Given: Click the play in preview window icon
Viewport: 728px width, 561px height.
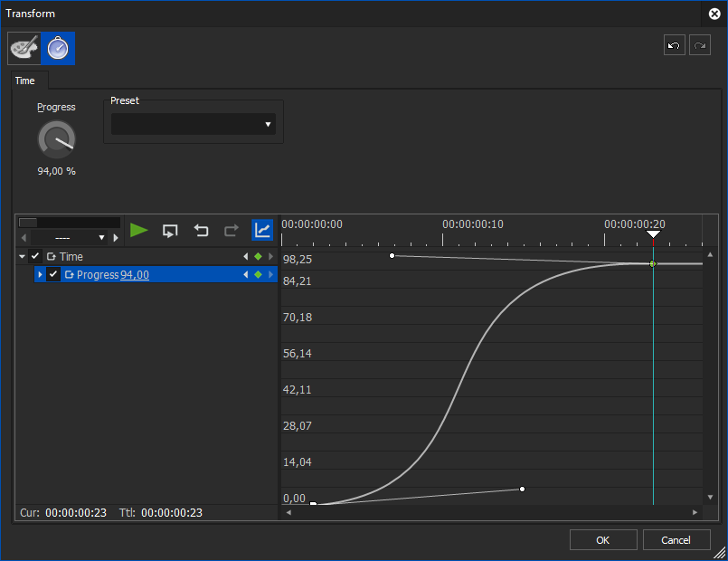Looking at the screenshot, I should [x=170, y=231].
